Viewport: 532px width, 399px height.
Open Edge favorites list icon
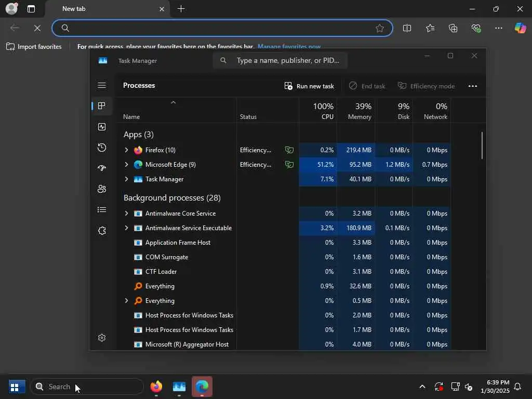click(x=430, y=28)
